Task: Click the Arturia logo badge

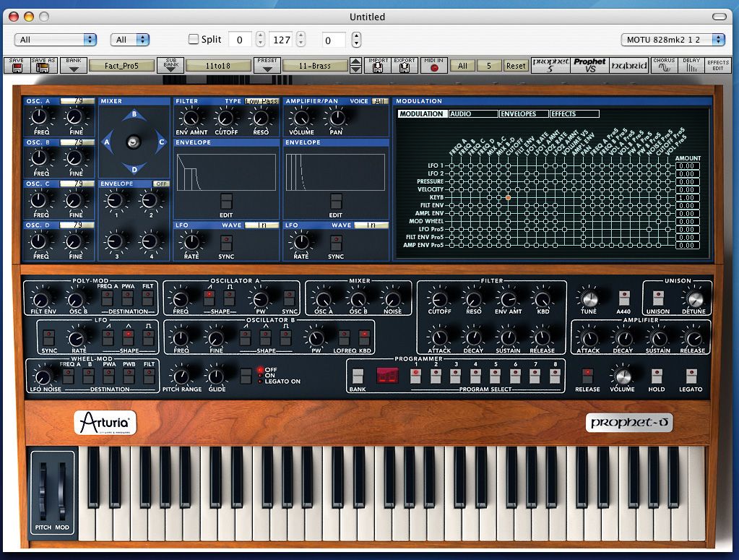Action: [105, 423]
